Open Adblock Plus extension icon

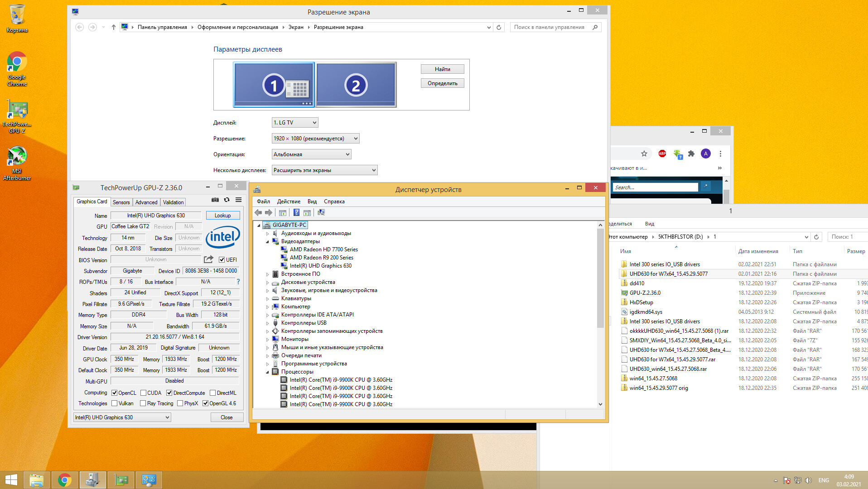pos(662,153)
